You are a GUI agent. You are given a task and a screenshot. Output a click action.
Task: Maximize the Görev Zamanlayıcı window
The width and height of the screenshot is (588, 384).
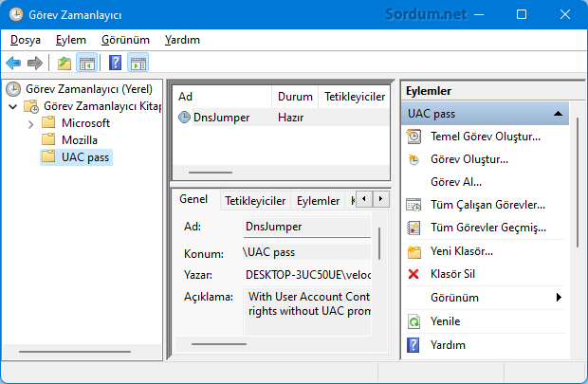coord(522,14)
